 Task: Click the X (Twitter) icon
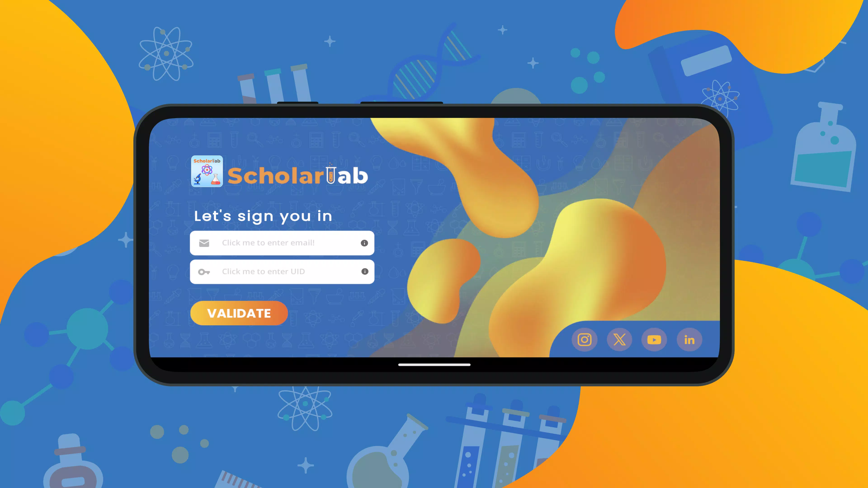coord(619,339)
